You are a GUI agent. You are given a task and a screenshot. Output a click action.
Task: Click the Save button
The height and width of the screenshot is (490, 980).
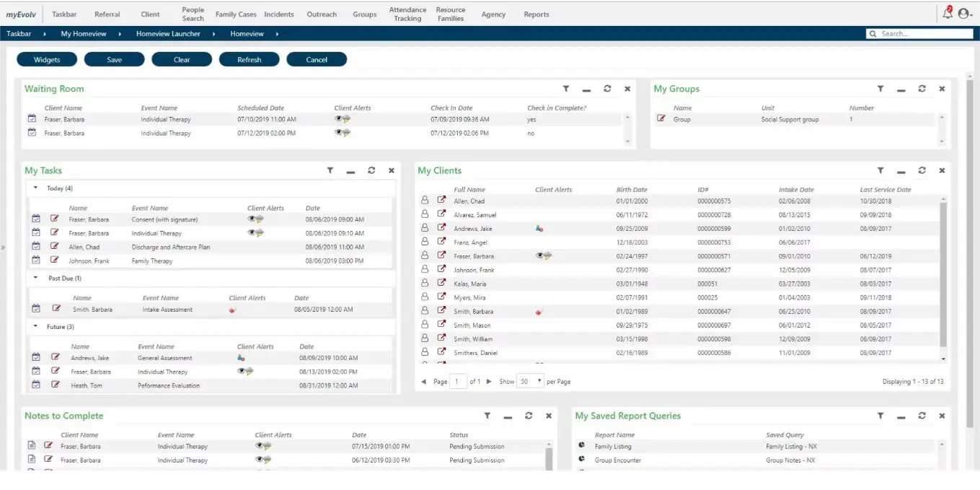pyautogui.click(x=114, y=58)
